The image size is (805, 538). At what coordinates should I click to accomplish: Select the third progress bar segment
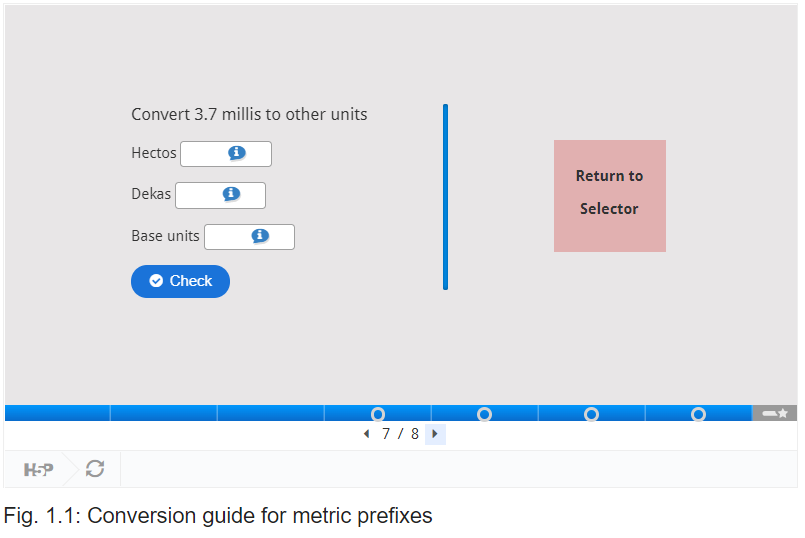pos(271,413)
